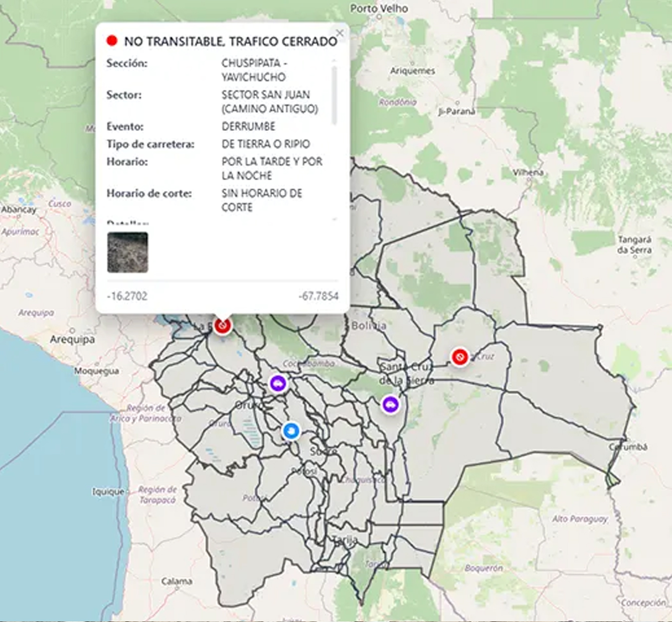Select the purple vehicle marker near Cochabamba
This screenshot has width=672, height=622.
(278, 384)
